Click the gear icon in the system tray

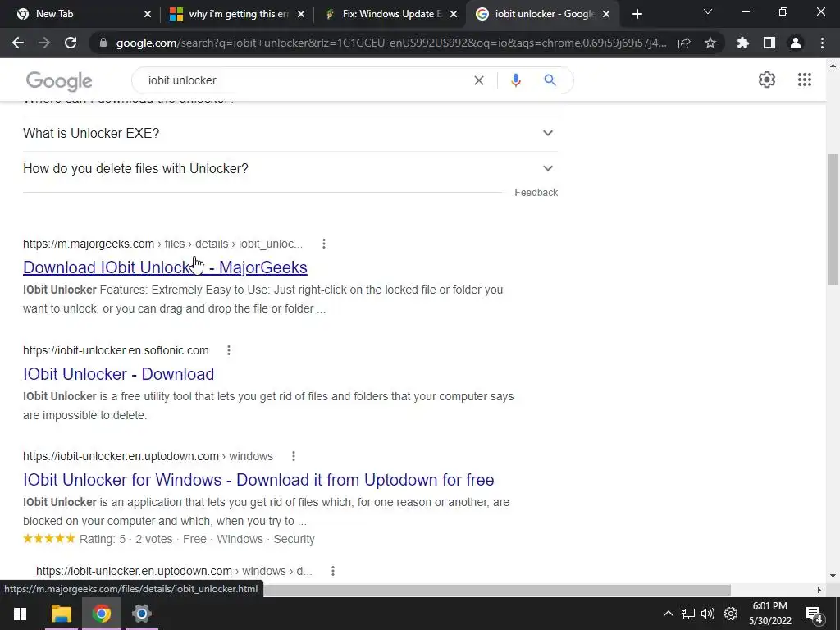[731, 614]
